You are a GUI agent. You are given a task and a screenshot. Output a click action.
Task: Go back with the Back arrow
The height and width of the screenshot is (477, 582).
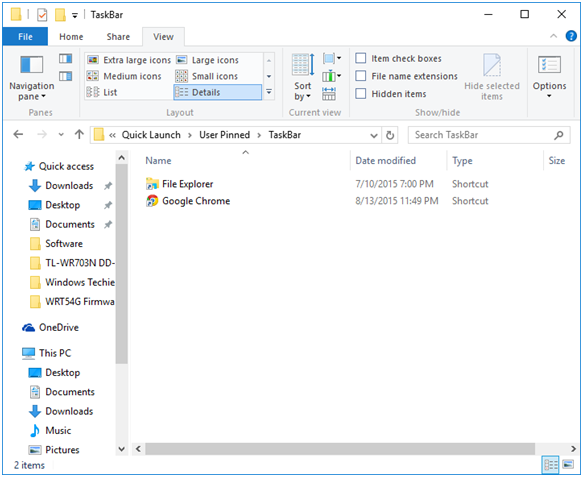point(18,134)
